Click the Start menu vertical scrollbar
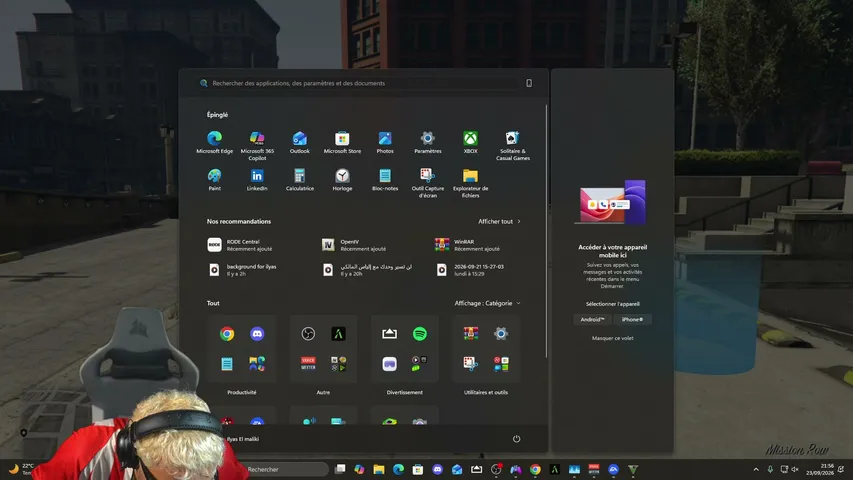The image size is (853, 480). [546, 231]
